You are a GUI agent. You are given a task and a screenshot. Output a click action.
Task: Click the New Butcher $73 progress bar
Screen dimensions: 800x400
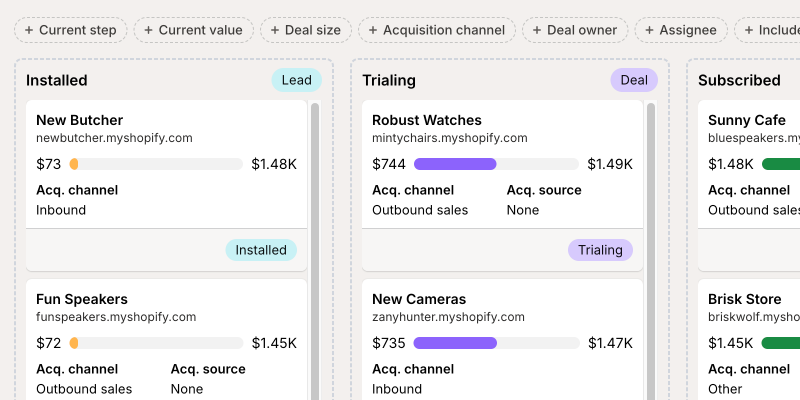click(156, 164)
